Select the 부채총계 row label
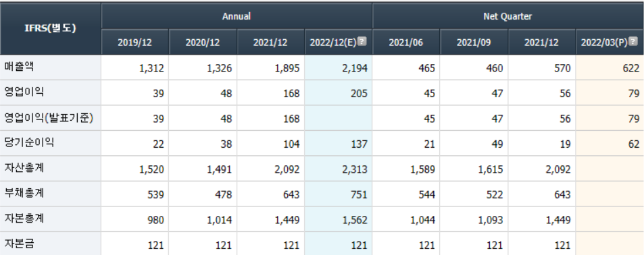The width and height of the screenshot is (644, 255). 24,194
